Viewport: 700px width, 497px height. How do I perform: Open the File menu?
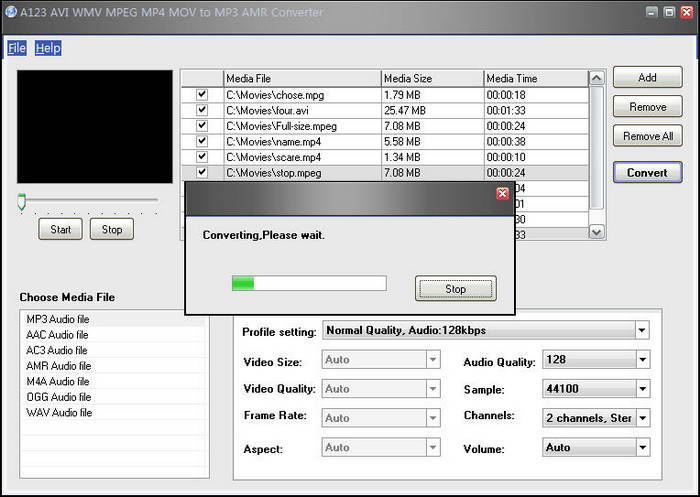pyautogui.click(x=17, y=48)
